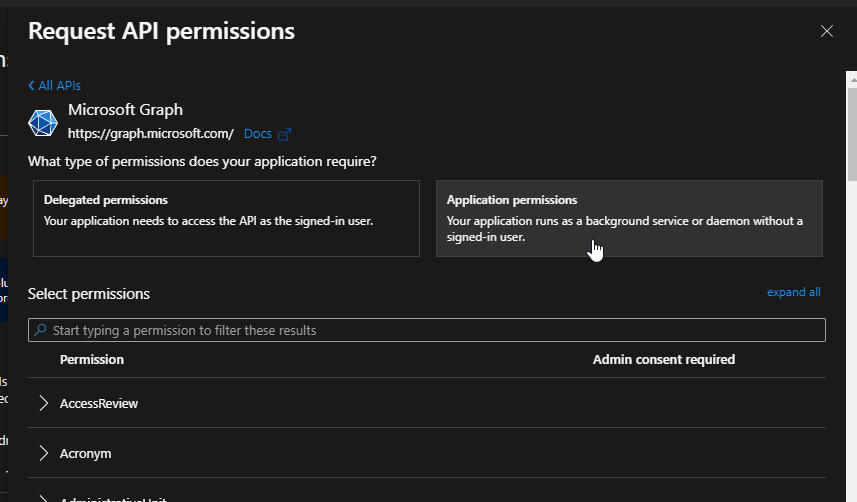Click the back chevron before All APIs
The height and width of the screenshot is (502, 857).
coord(31,85)
